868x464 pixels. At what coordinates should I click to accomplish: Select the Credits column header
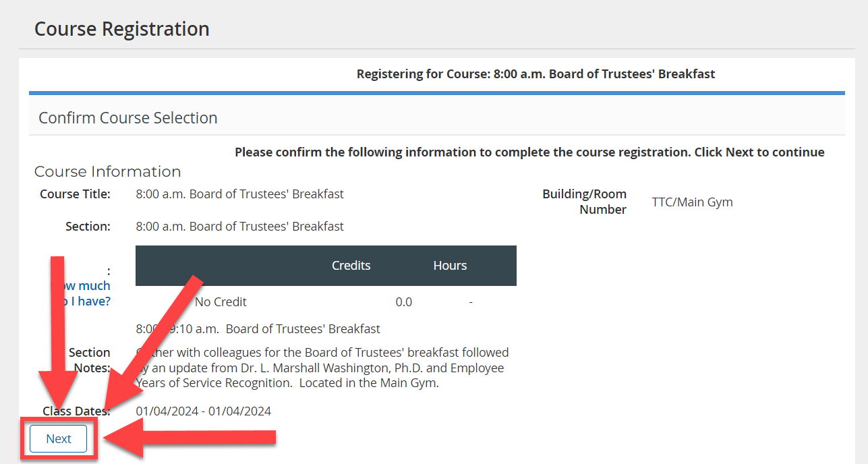tap(351, 266)
